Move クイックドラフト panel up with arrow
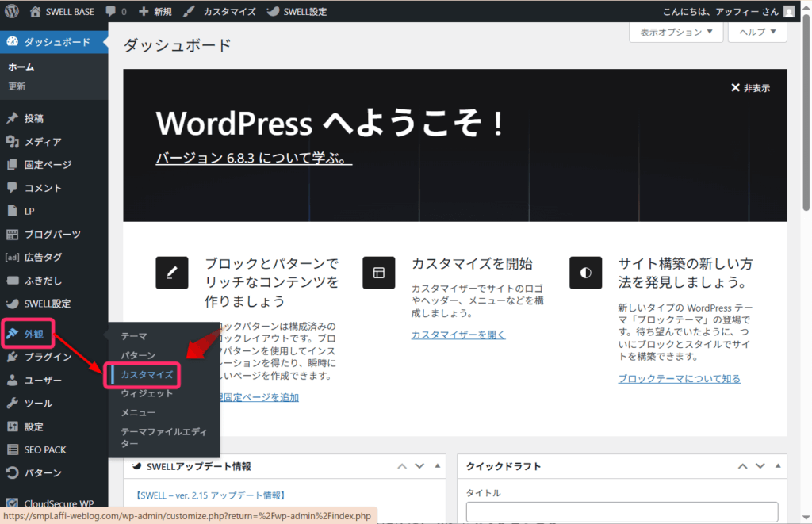This screenshot has height=524, width=812. point(741,466)
